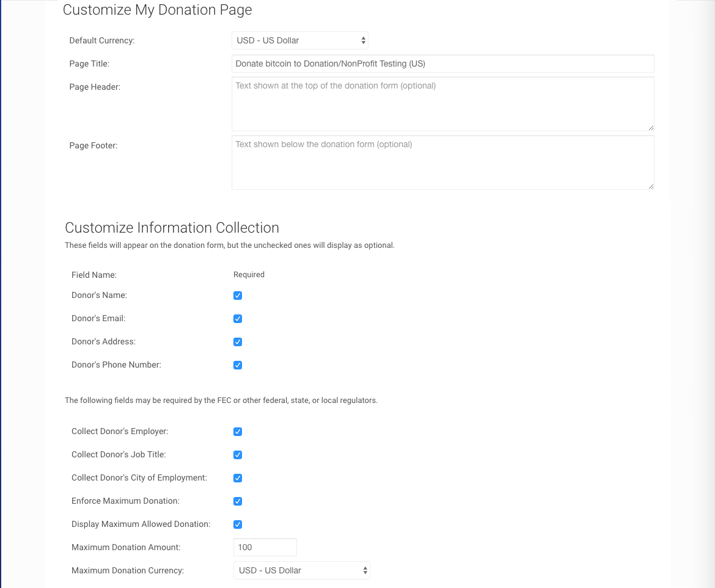The image size is (715, 588).
Task: Click the 'Customize My Donation Page' heading
Action: click(157, 10)
